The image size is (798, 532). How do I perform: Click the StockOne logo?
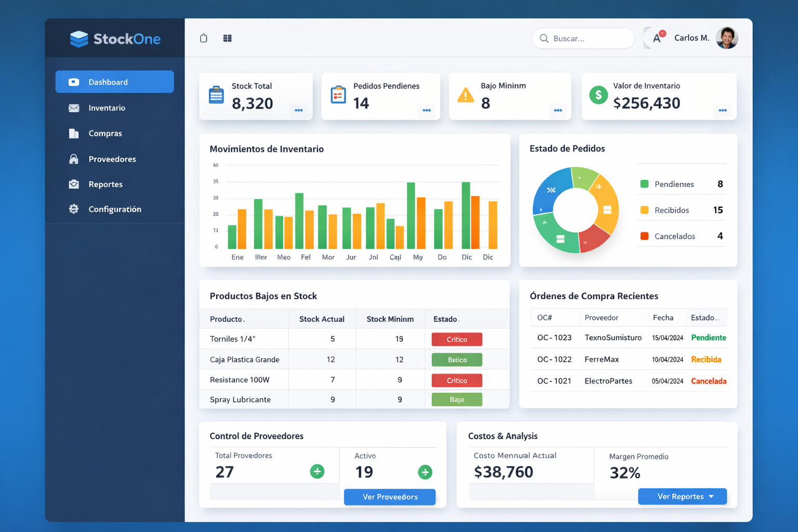point(115,39)
